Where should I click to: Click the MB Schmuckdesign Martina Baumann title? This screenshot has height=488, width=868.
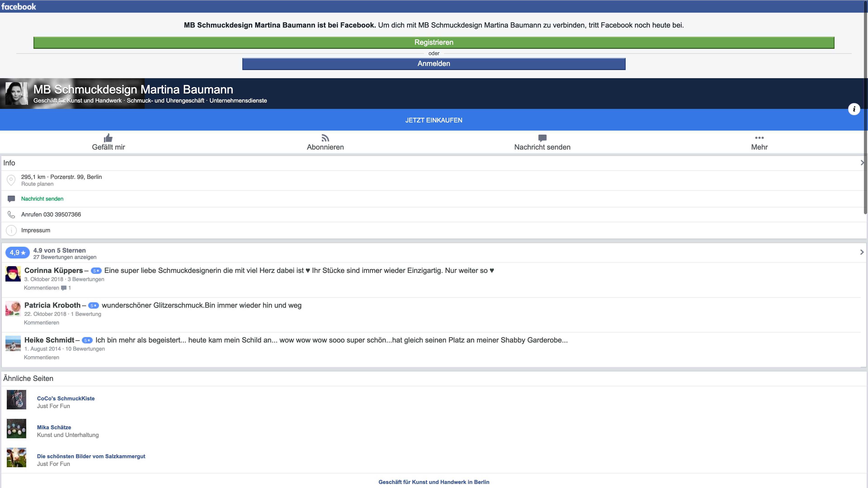pos(133,90)
